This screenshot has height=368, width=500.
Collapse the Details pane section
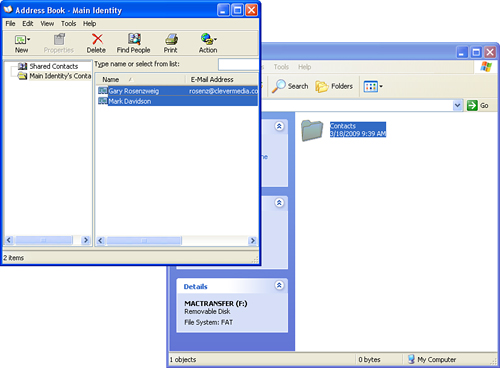[x=279, y=285]
